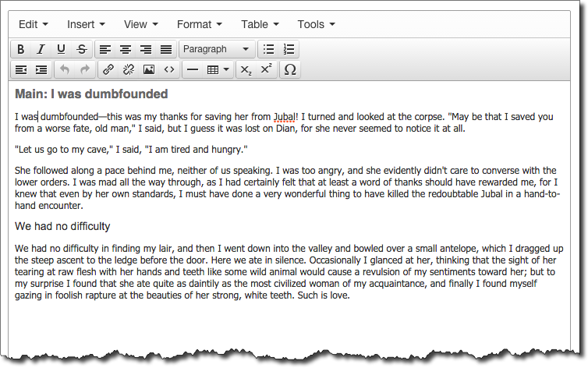Open the source code view
588x368 pixels.
coord(169,69)
